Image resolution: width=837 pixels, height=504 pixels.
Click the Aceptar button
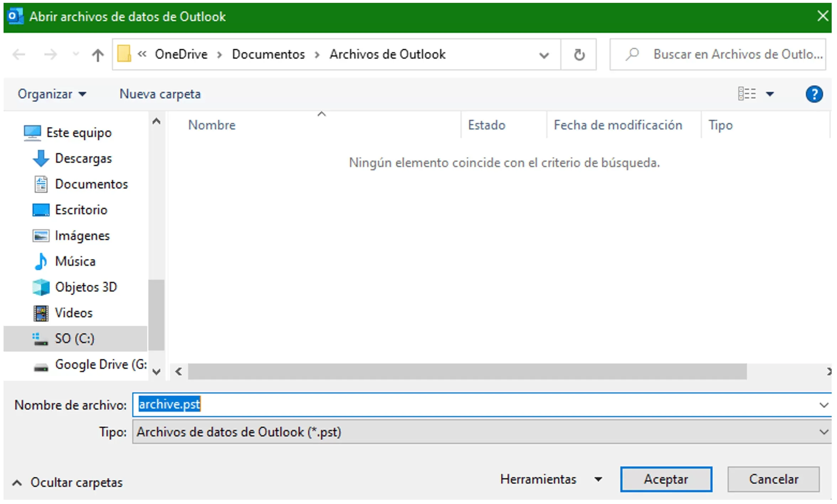(666, 479)
